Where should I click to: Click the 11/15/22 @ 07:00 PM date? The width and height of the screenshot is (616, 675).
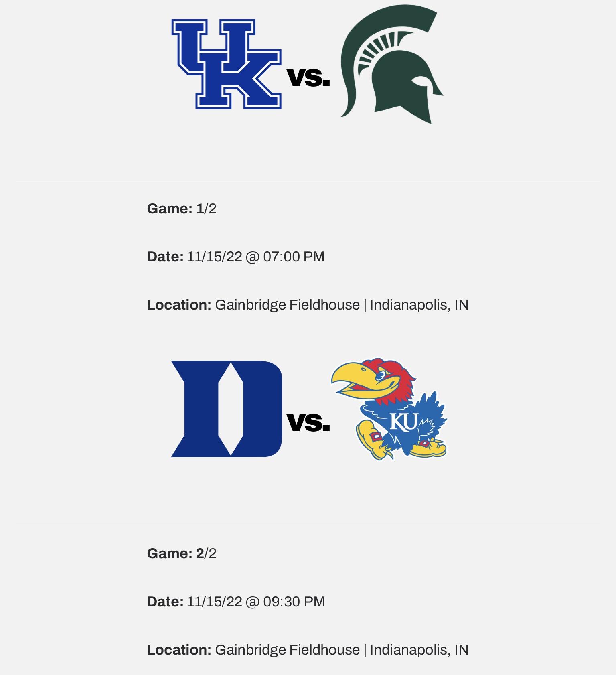(x=256, y=257)
